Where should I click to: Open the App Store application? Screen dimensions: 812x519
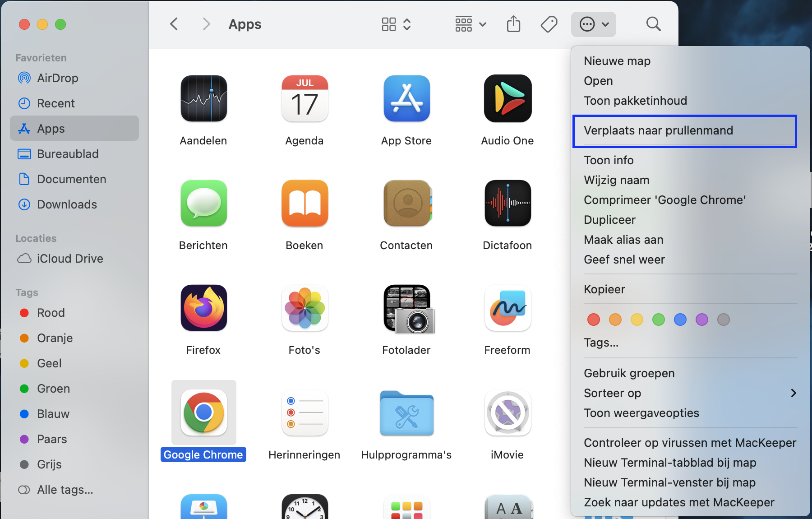coord(406,99)
